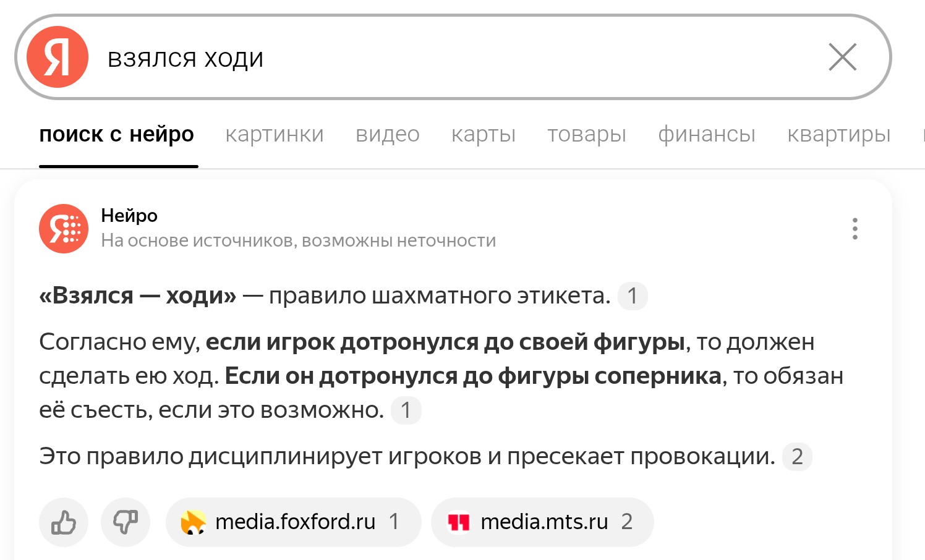Select the поиск с нейро tab
925x560 pixels.
tap(117, 134)
